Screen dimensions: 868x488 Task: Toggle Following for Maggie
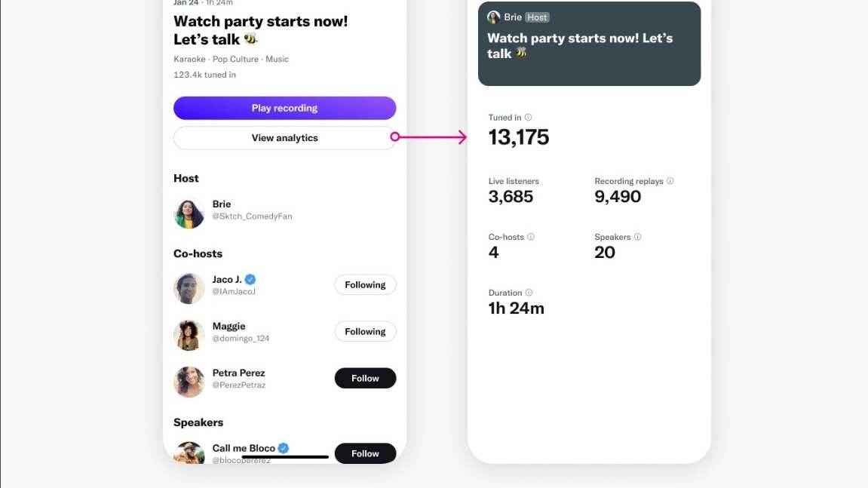365,332
